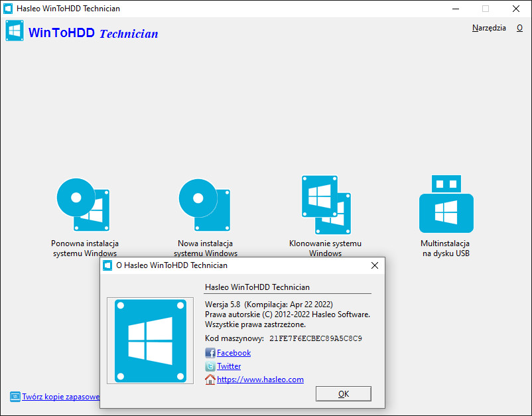This screenshot has height=416, width=532.
Task: Click the large WinToHDD logo in About dialog
Action: coord(151,340)
